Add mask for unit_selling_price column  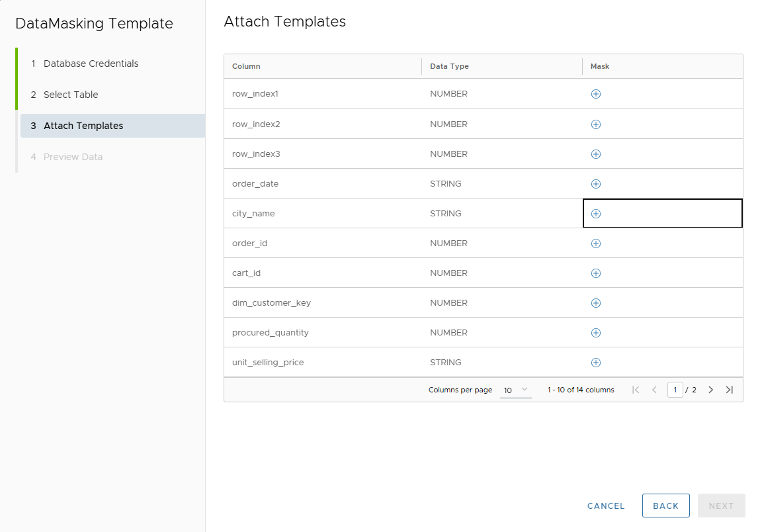[595, 363]
